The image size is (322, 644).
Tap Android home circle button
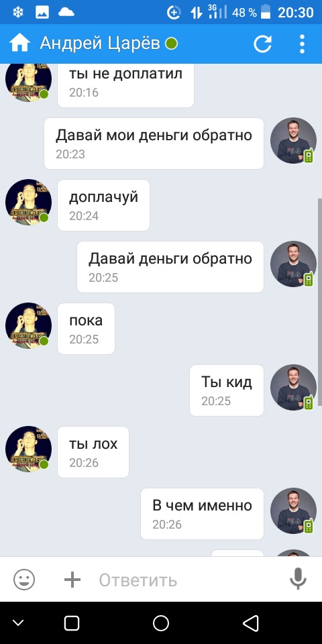coord(161,623)
